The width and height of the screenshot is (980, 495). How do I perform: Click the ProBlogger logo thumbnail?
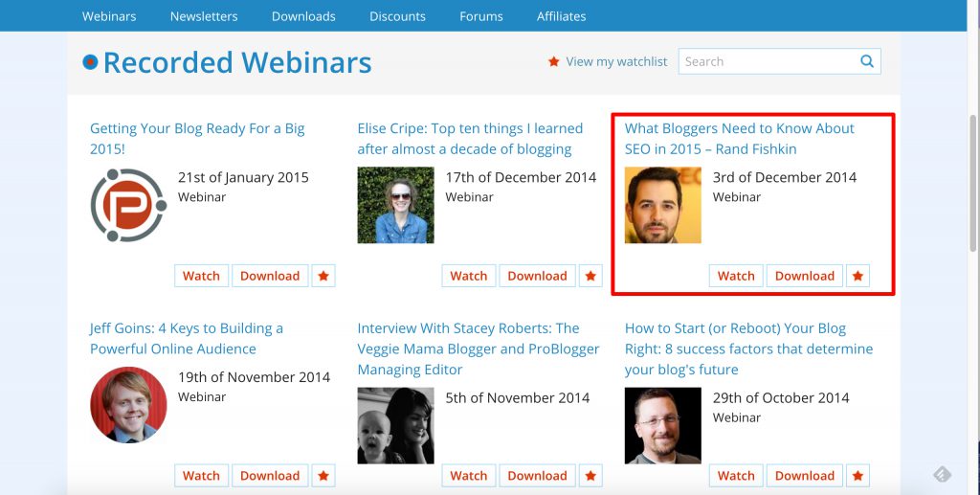(128, 205)
